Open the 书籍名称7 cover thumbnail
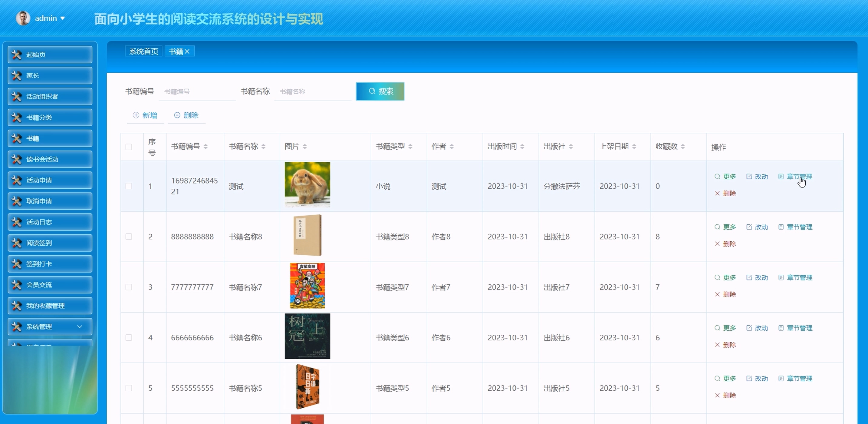 307,286
